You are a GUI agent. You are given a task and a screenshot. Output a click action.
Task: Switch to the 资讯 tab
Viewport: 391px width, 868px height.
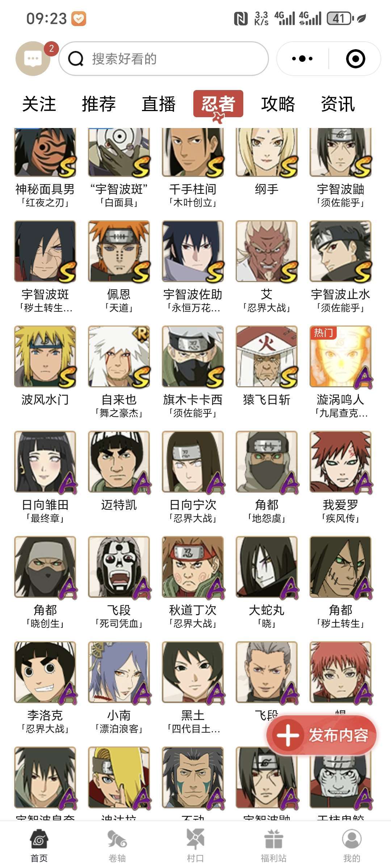[338, 104]
